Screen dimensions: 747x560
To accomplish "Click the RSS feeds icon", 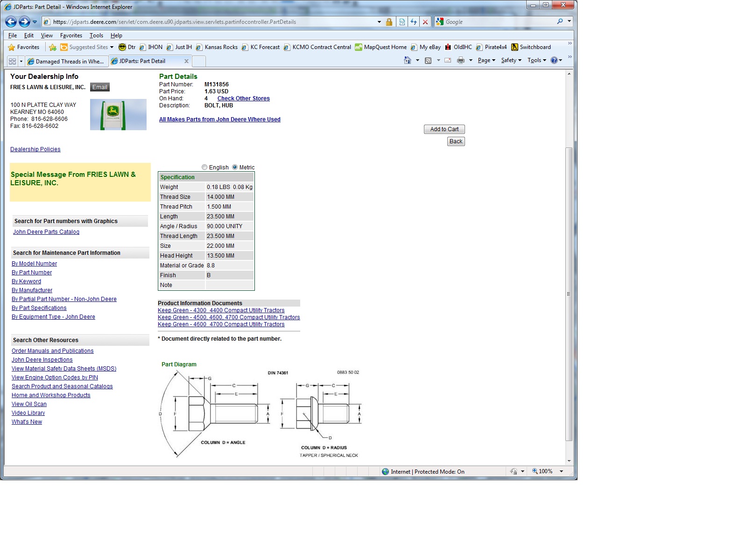I will [428, 60].
